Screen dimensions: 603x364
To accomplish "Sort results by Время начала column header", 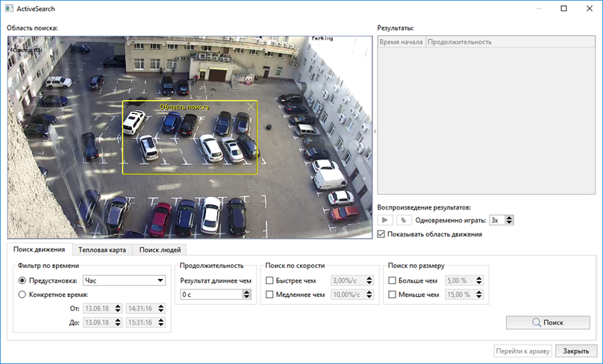I will pyautogui.click(x=401, y=42).
